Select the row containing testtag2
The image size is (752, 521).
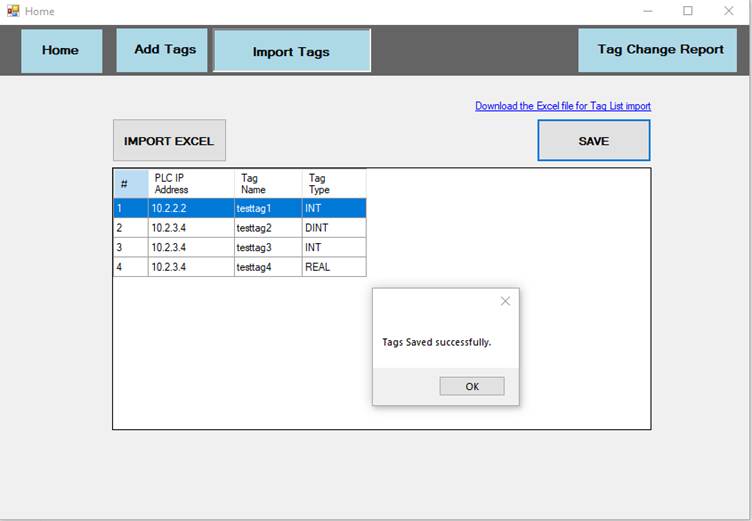[x=254, y=228]
